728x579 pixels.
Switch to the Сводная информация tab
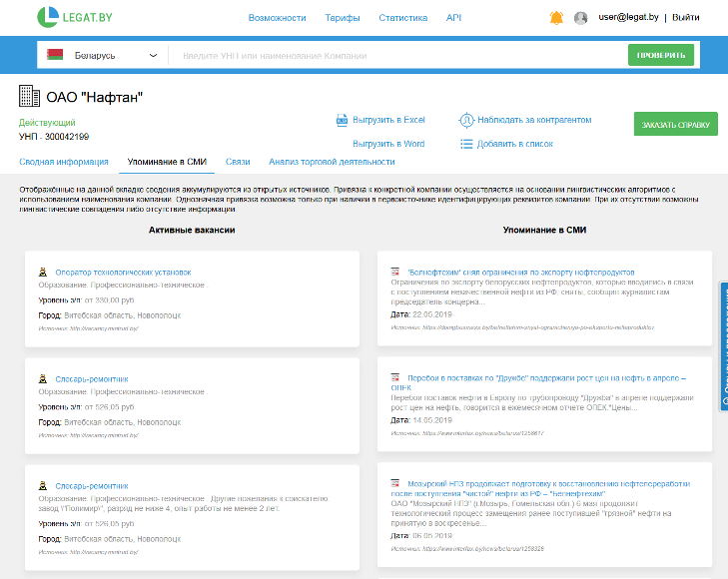click(x=63, y=161)
